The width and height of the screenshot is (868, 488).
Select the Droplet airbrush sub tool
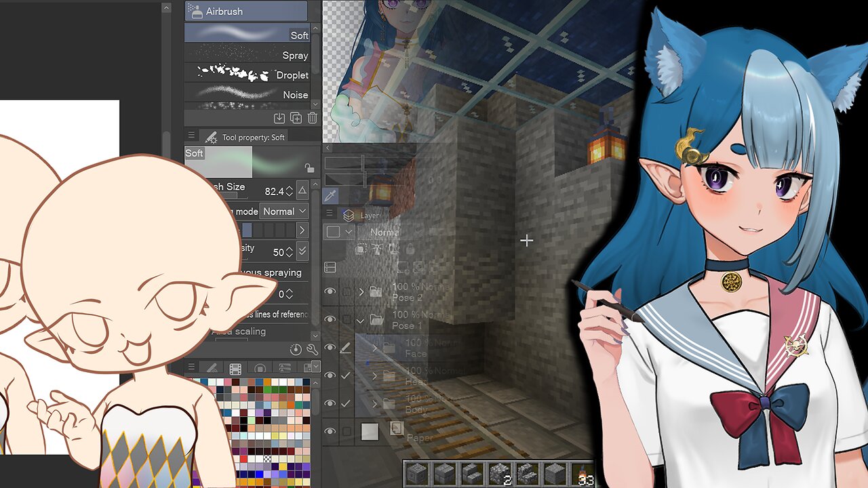(247, 73)
